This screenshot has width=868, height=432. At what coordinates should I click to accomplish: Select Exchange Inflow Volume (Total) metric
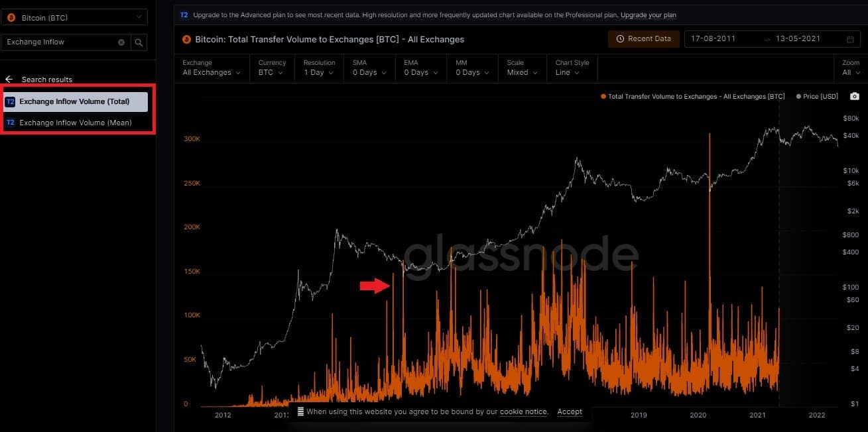[76, 101]
